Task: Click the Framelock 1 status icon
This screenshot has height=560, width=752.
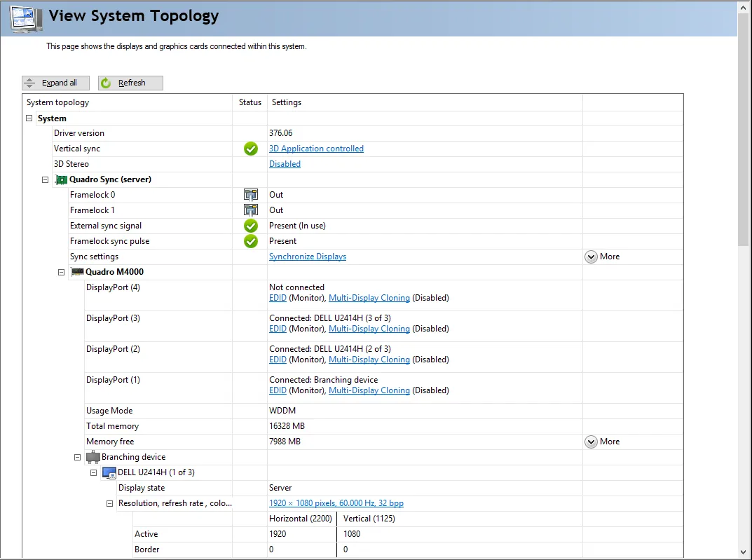Action: 250,210
